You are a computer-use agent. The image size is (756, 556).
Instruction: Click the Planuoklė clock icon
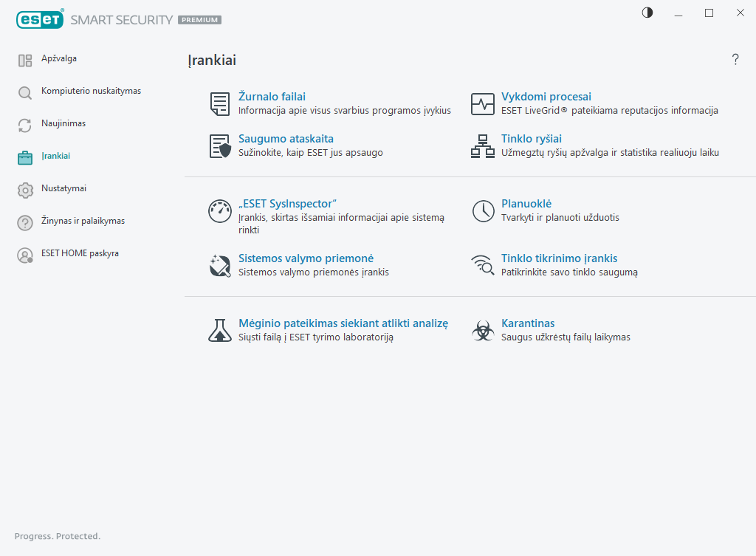[x=483, y=211]
